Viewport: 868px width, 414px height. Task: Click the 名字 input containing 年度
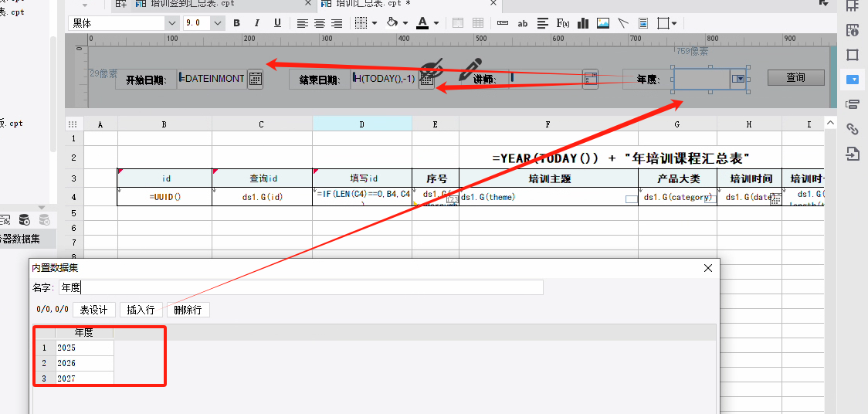[300, 287]
